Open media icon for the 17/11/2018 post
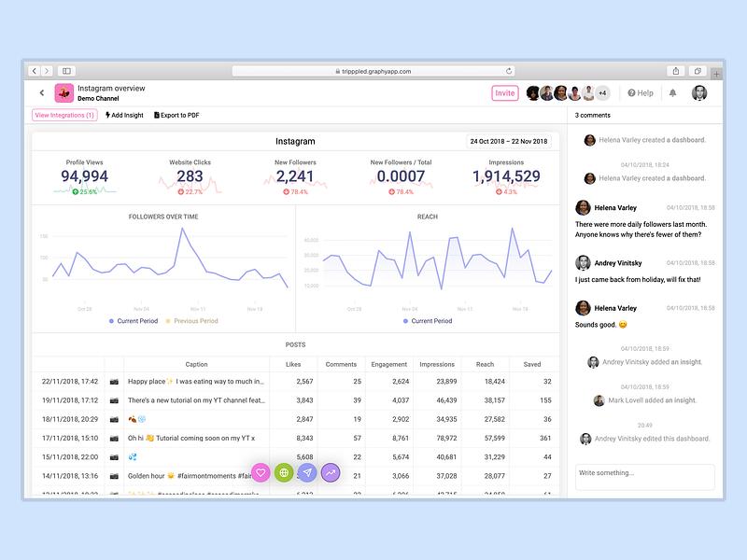 114,438
